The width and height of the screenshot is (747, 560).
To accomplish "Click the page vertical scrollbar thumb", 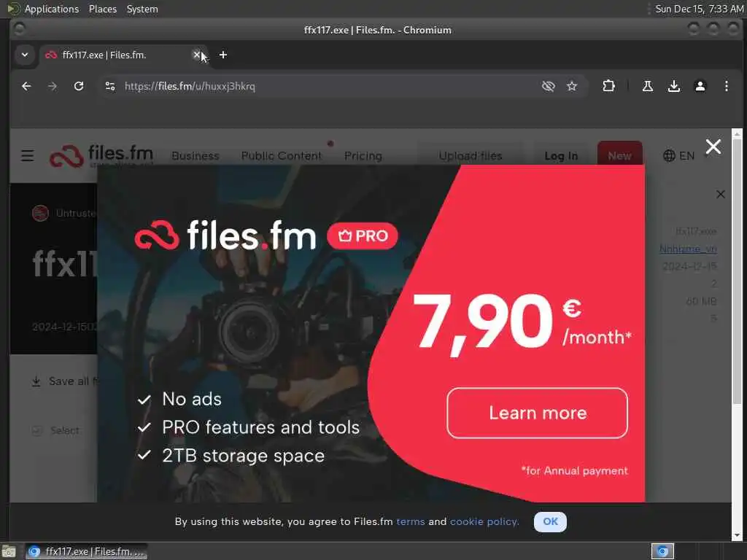I will tap(737, 271).
